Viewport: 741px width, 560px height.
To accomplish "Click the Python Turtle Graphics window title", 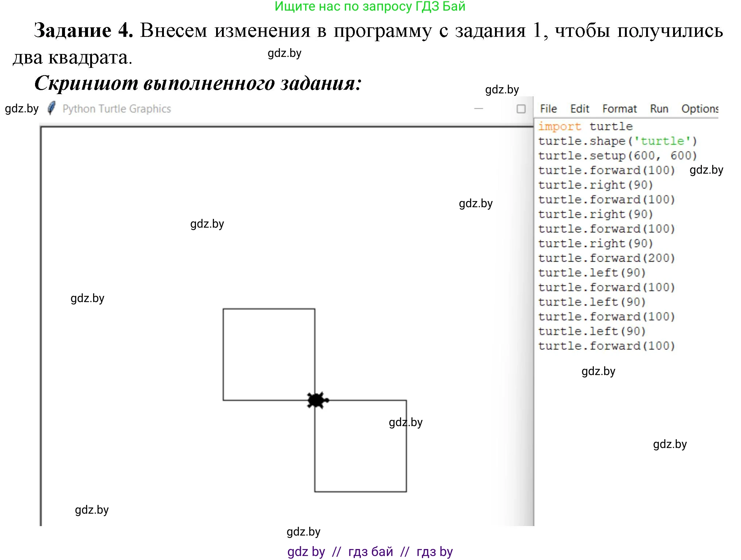I will click(116, 109).
